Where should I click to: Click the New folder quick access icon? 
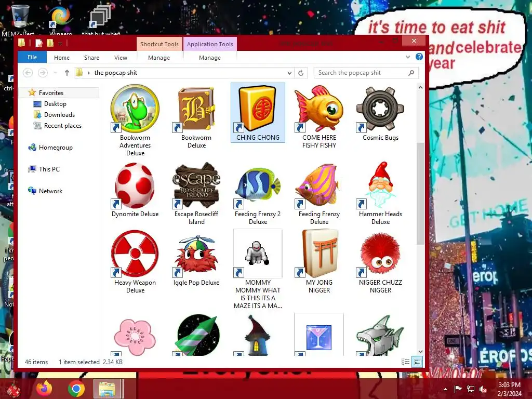coord(50,43)
